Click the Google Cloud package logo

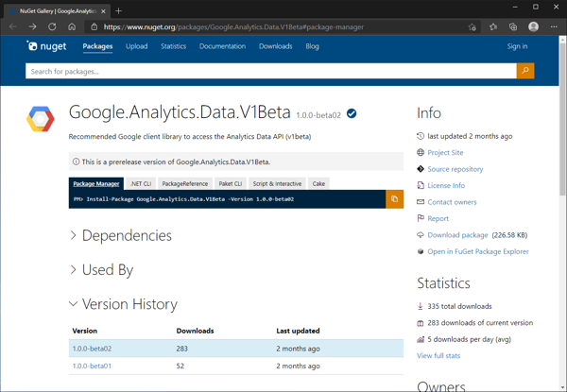tap(40, 119)
